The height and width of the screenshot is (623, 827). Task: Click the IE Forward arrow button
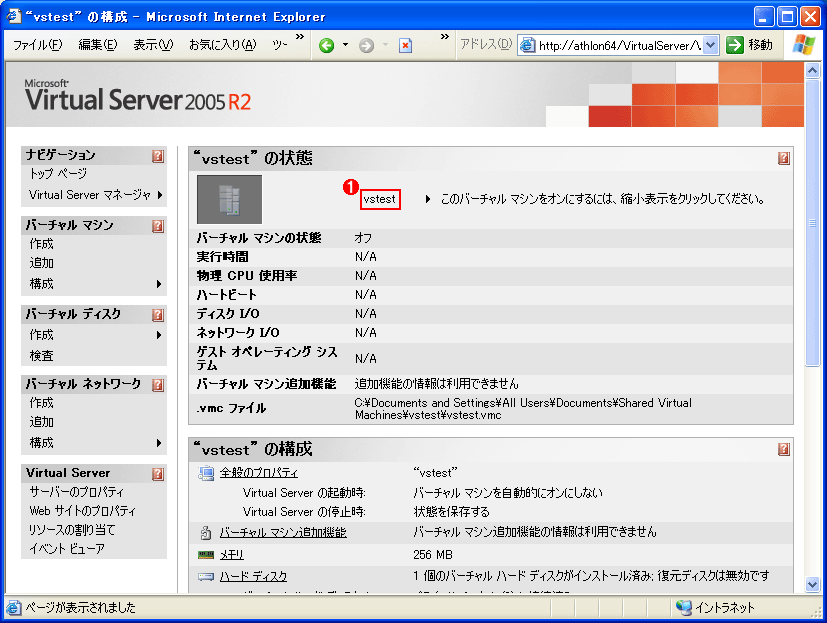click(x=366, y=46)
